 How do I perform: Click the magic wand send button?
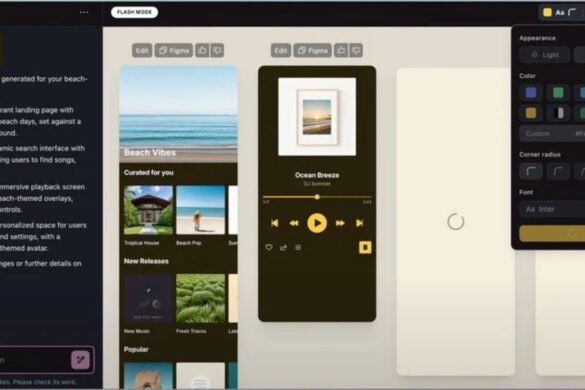(x=81, y=360)
